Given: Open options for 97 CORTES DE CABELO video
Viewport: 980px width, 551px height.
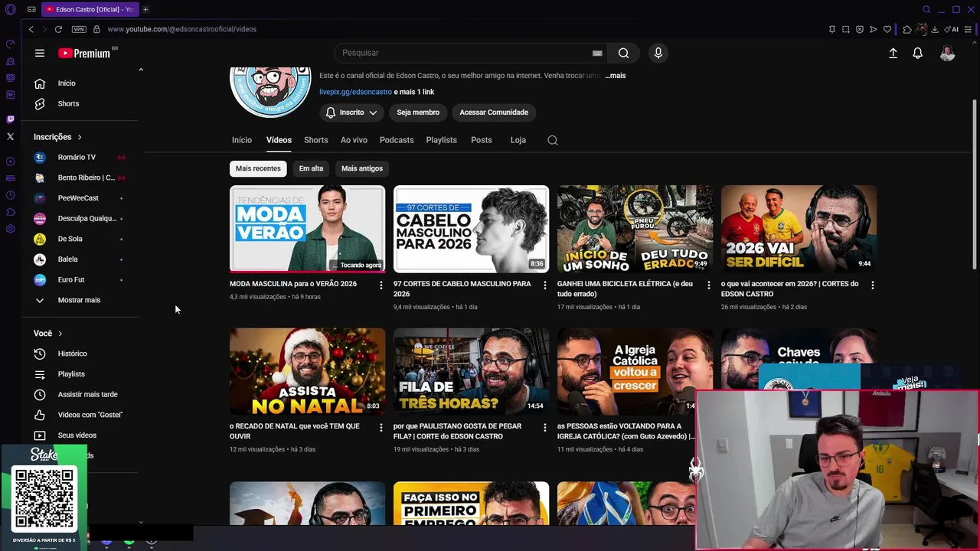Looking at the screenshot, I should pyautogui.click(x=544, y=285).
